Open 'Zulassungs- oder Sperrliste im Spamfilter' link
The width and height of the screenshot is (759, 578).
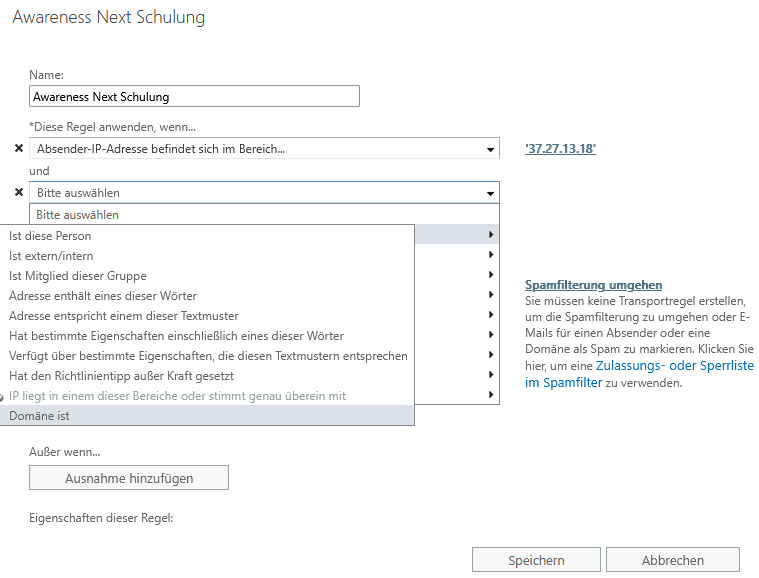(x=640, y=374)
